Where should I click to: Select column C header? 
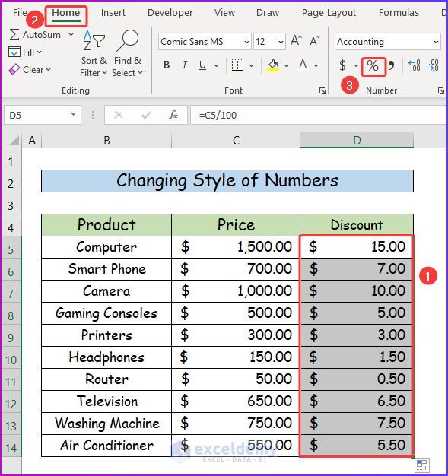coord(236,141)
